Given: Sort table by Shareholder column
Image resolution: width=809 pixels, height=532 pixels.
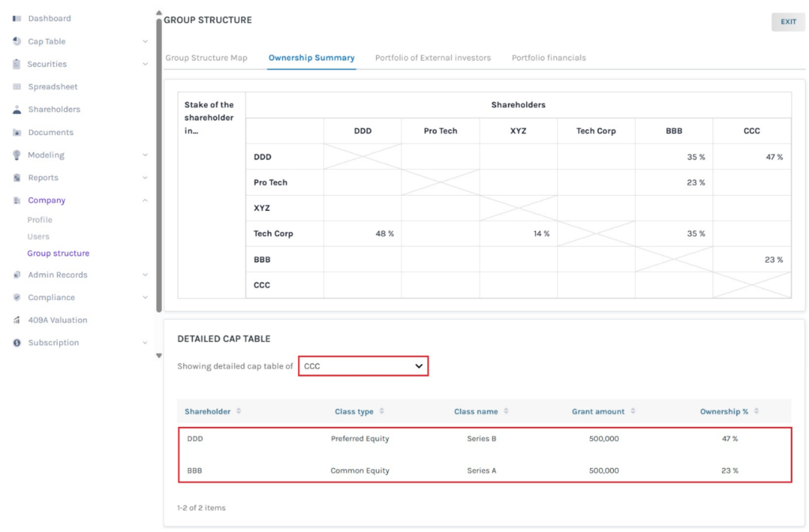Looking at the screenshot, I should click(x=239, y=411).
